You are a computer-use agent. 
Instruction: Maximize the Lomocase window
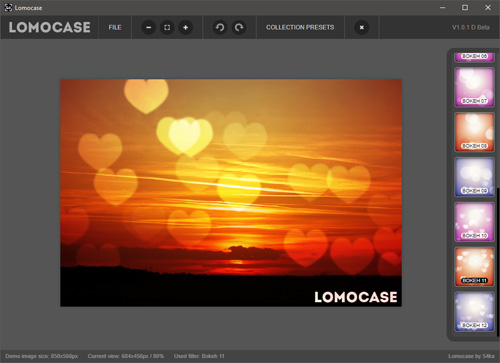(x=465, y=7)
